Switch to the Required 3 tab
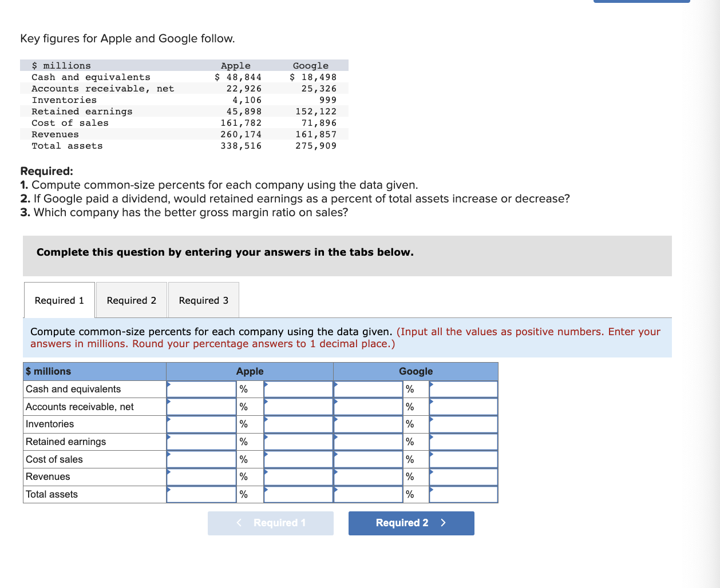This screenshot has height=588, width=720. tap(203, 300)
